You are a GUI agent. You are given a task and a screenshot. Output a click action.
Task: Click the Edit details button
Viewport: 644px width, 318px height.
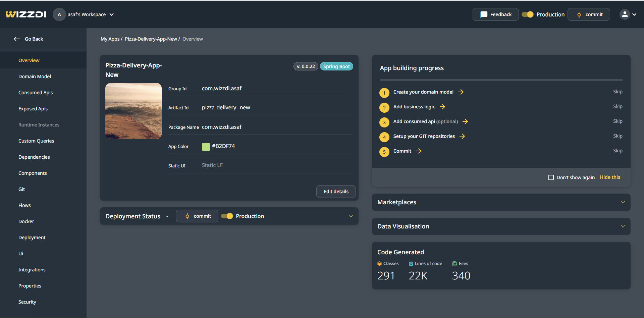[336, 192]
